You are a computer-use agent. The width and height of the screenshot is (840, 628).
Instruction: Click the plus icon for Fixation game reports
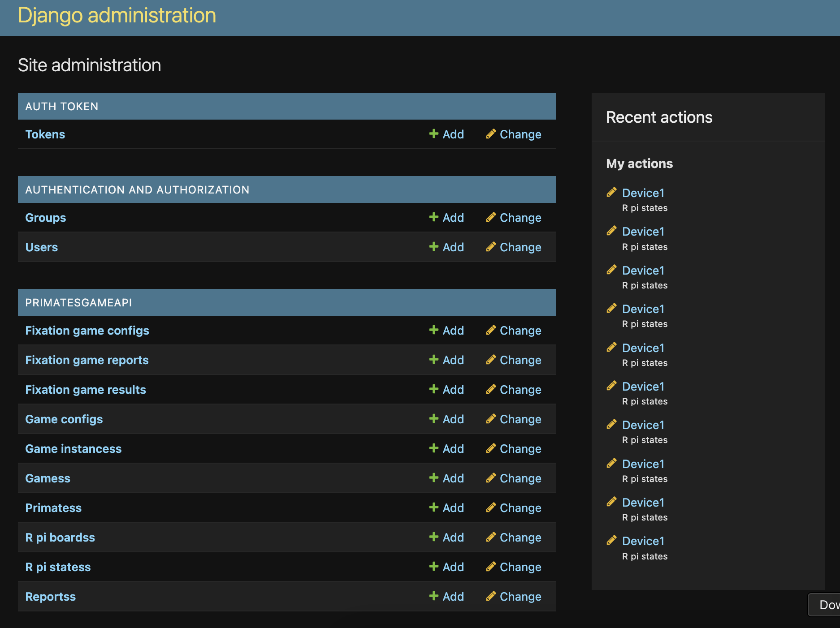[433, 359]
